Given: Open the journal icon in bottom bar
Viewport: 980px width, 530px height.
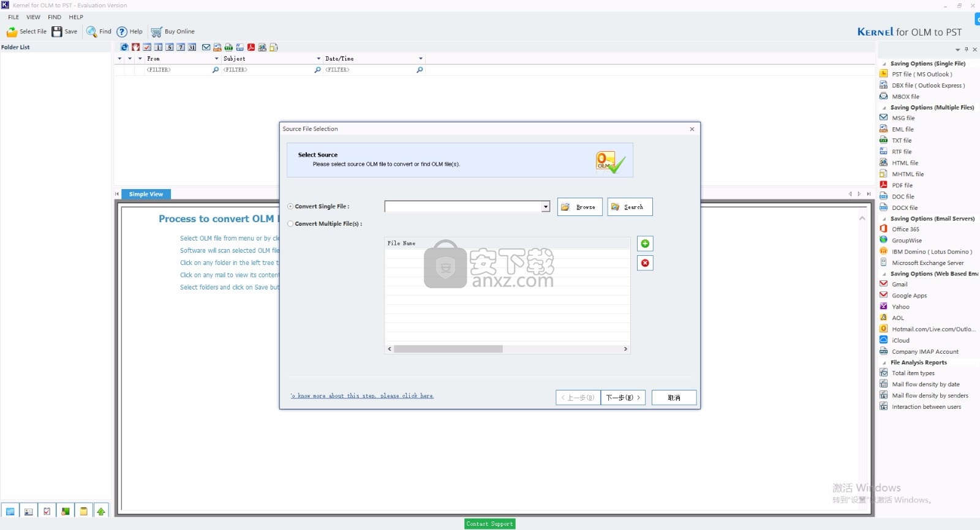Looking at the screenshot, I should (x=66, y=511).
